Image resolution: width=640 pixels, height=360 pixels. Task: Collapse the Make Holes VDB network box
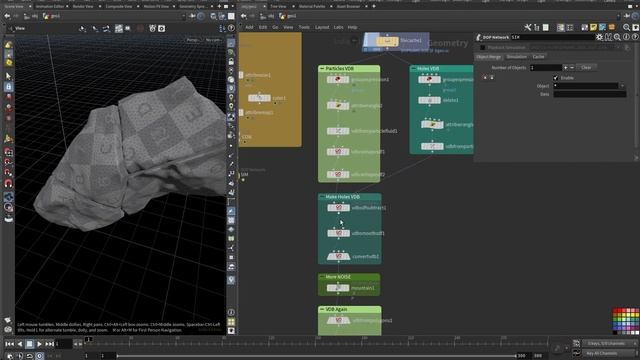pyautogui.click(x=322, y=197)
